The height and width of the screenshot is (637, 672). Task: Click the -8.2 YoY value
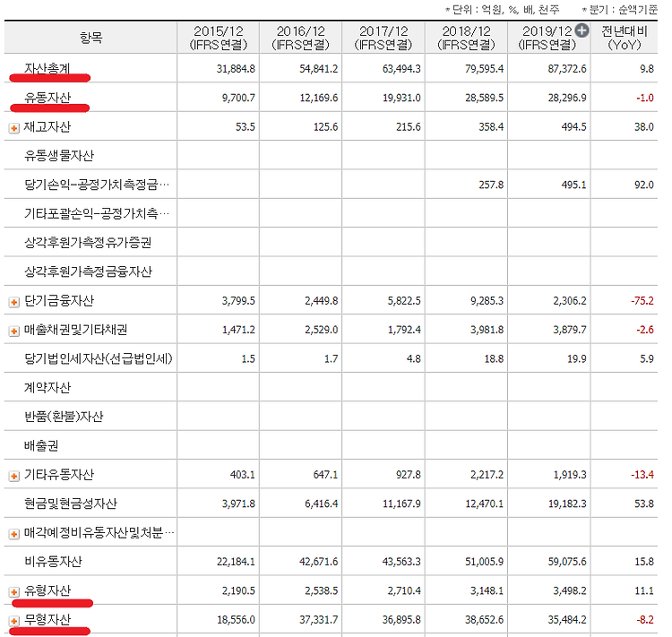pyautogui.click(x=645, y=620)
